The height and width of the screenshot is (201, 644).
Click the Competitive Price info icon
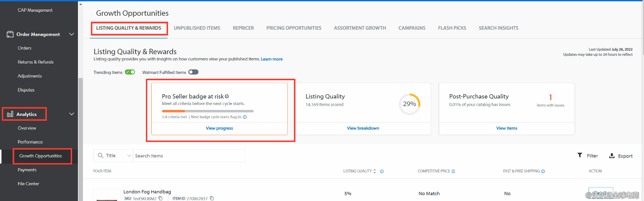coord(453,171)
